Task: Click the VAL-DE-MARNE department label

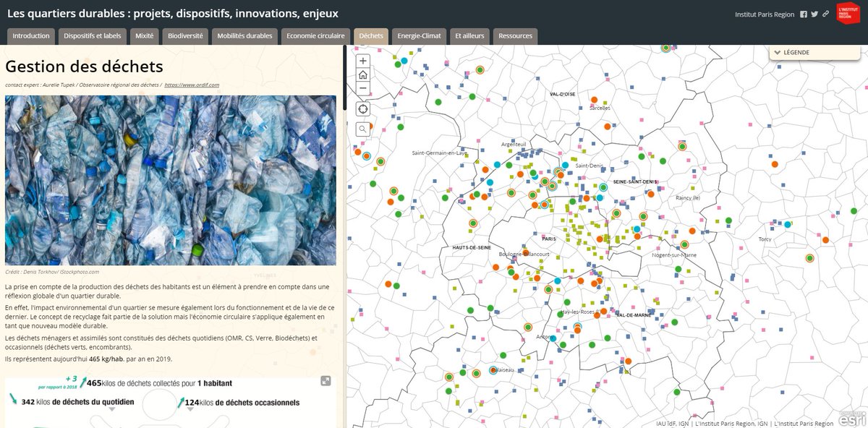Action: (x=634, y=315)
